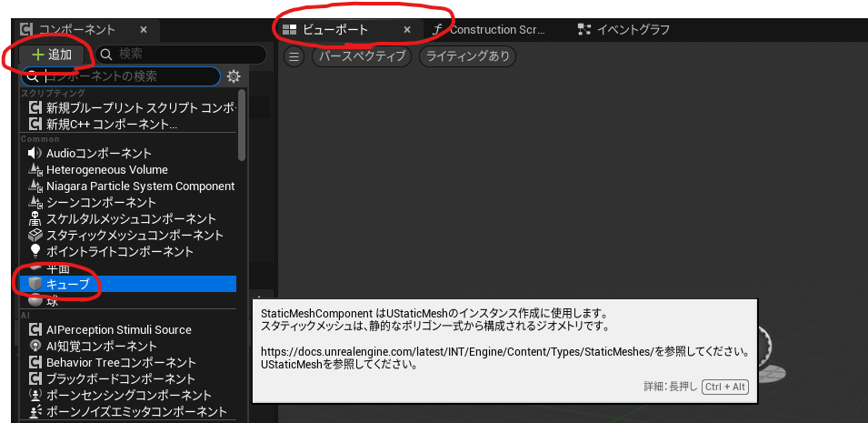Add 新規ブループリント スクリプト コンポーネント

click(x=132, y=108)
